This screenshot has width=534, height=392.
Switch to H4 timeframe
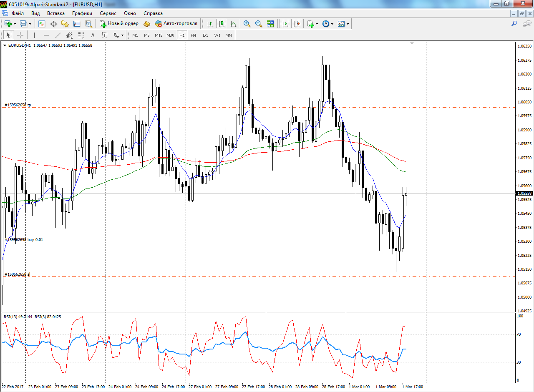click(194, 35)
